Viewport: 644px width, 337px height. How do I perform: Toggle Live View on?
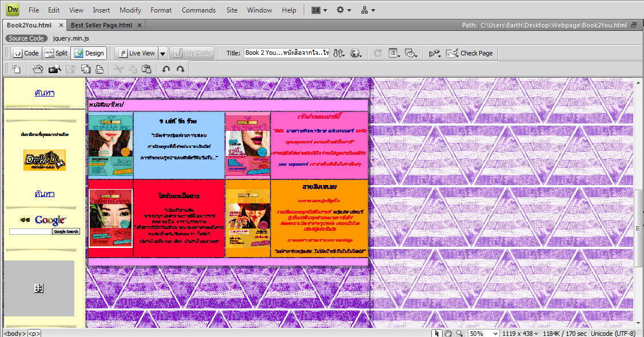click(x=136, y=53)
